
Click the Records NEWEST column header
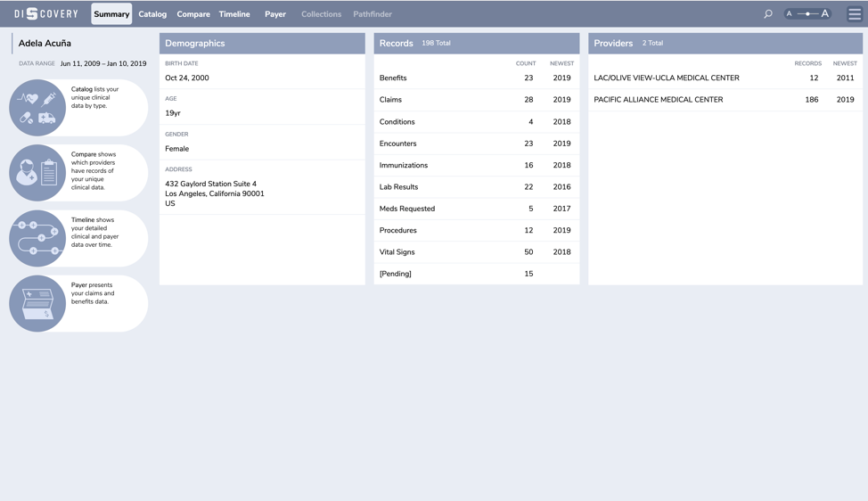[561, 63]
